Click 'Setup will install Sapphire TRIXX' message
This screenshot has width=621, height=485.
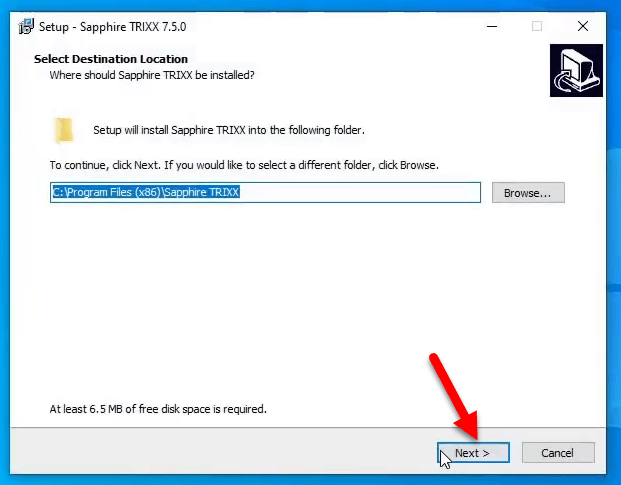229,130
